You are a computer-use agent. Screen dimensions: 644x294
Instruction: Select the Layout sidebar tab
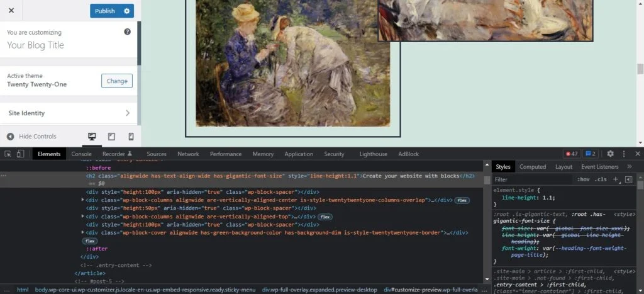point(563,167)
